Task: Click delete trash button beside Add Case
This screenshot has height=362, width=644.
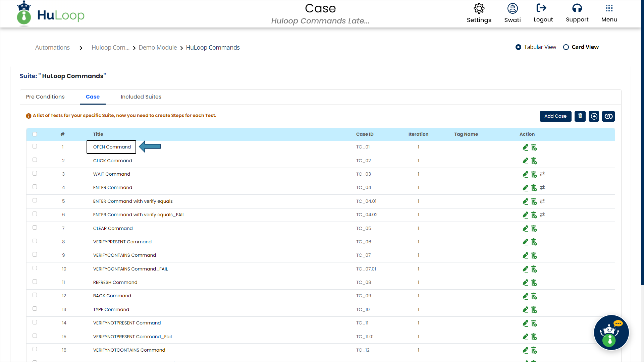Action: point(580,116)
